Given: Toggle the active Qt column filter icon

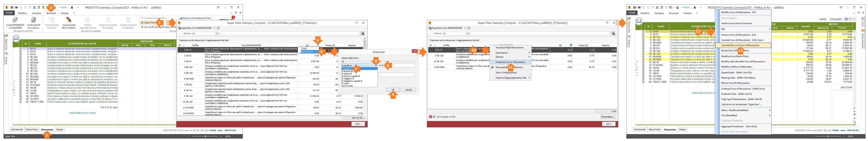Looking at the screenshot, I should point(570,45).
